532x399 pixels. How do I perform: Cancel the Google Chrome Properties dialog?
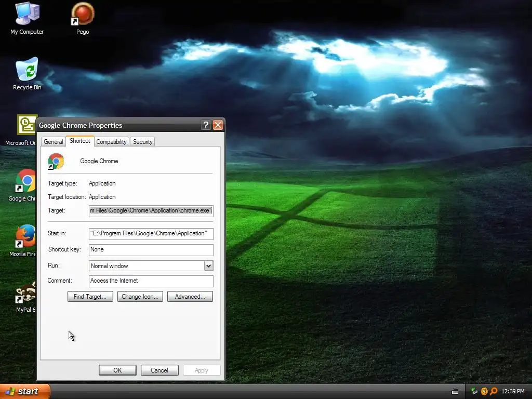[x=159, y=370]
